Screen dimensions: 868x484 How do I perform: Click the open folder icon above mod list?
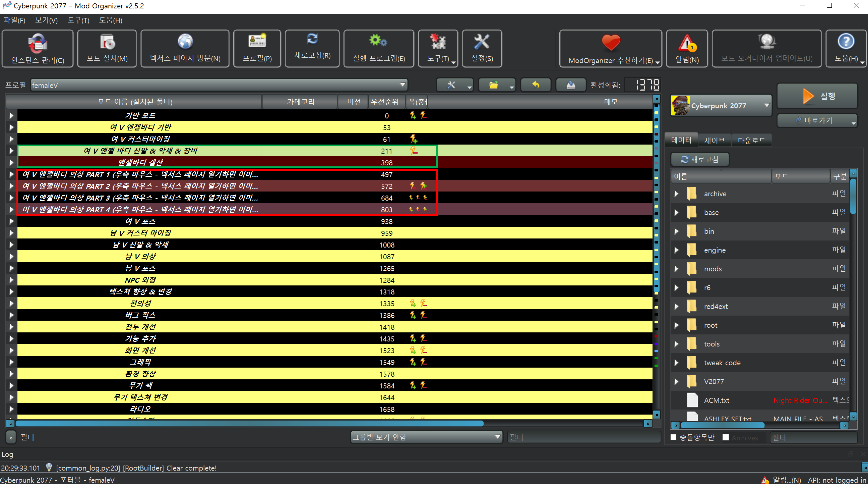click(494, 85)
